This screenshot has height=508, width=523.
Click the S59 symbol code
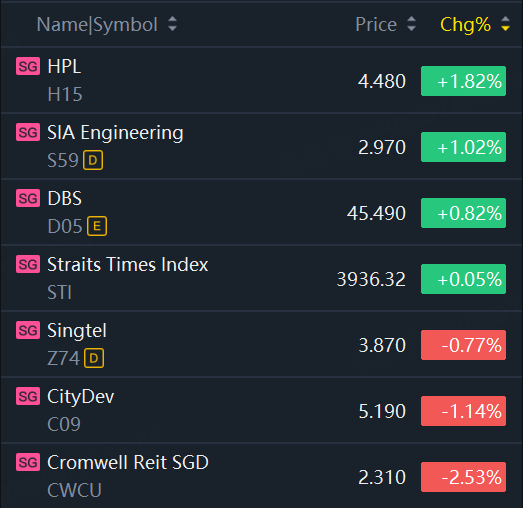tap(63, 160)
